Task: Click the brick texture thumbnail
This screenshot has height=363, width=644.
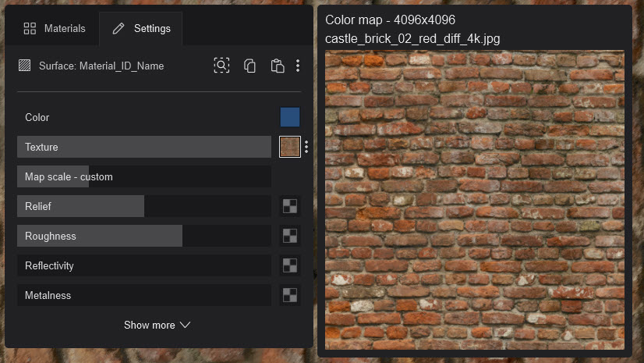Action: tap(290, 147)
